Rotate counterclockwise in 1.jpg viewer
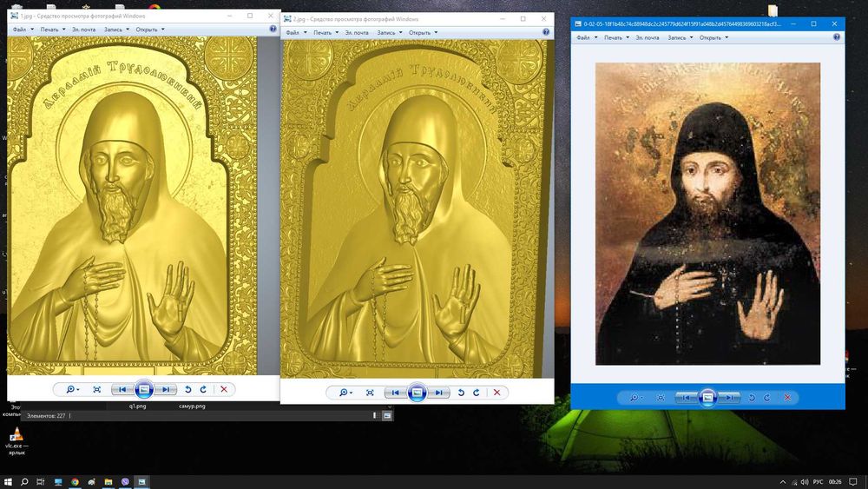The height and width of the screenshot is (489, 868). pyautogui.click(x=188, y=389)
